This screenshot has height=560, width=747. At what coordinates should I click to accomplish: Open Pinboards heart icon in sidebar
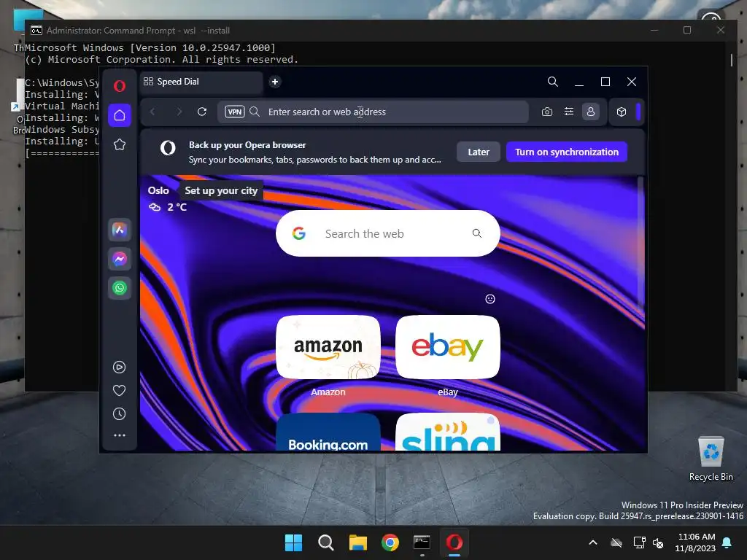pos(119,391)
